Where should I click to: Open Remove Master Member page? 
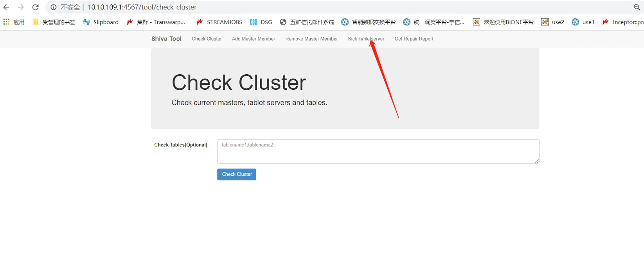pos(311,39)
